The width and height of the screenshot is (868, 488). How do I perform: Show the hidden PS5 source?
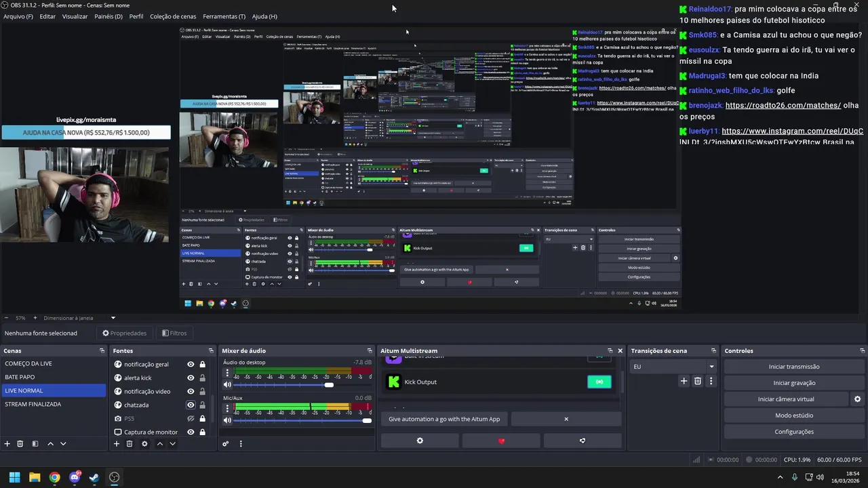(x=191, y=418)
